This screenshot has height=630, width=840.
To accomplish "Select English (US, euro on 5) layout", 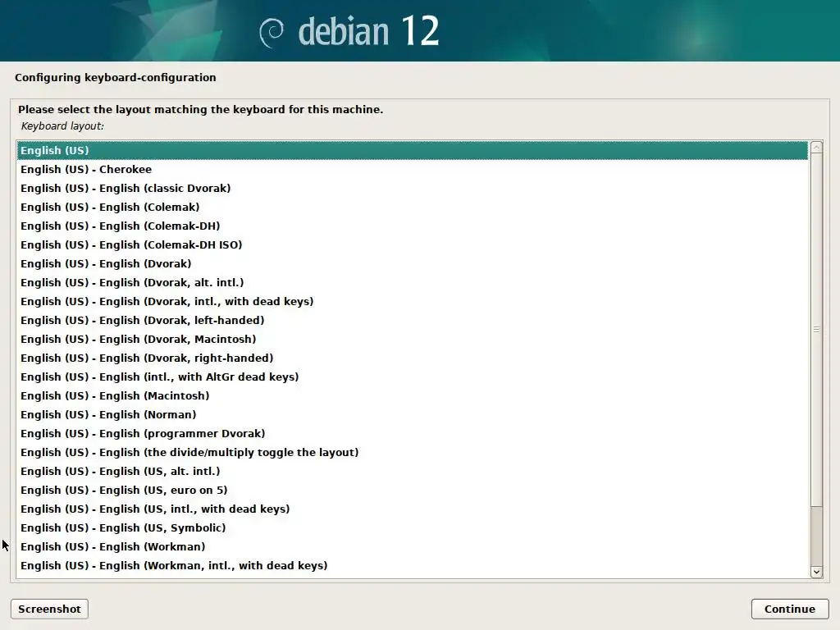I will 412,490.
